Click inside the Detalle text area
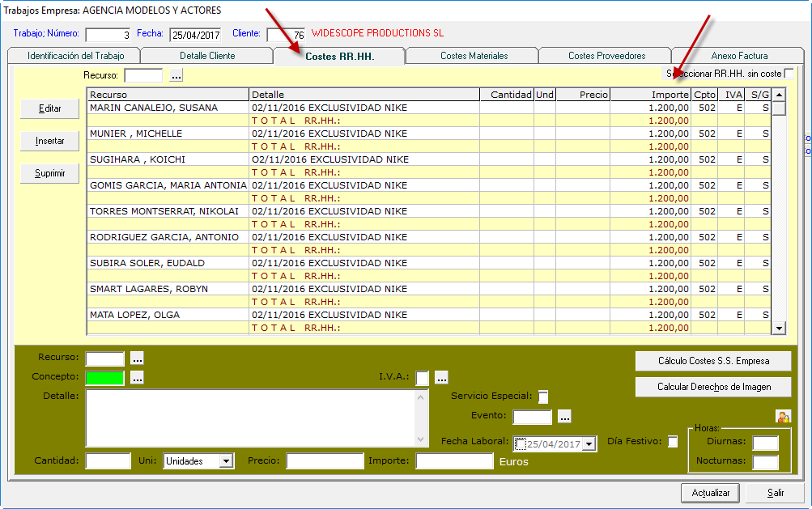Viewport: 812px width, 509px height. (251, 418)
